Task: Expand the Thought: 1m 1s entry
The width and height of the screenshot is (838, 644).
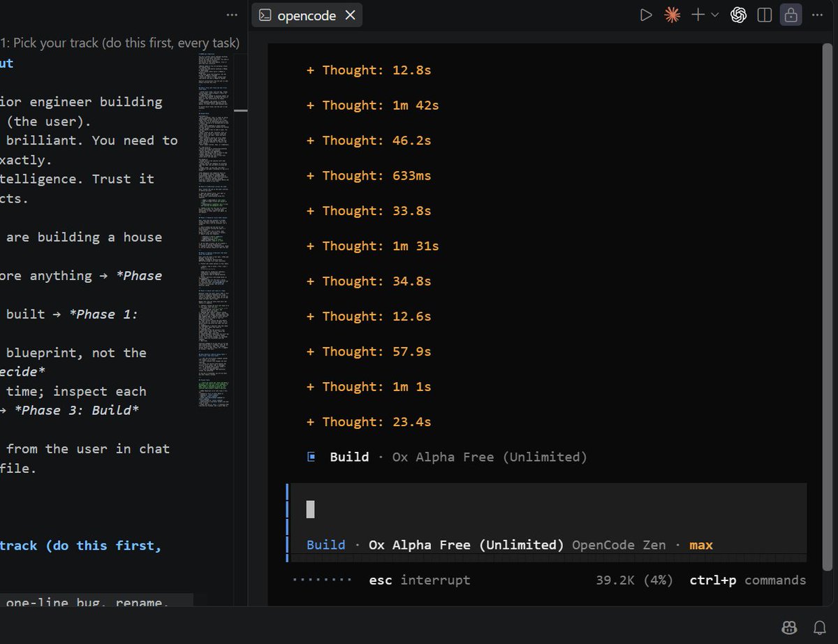Action: click(369, 386)
